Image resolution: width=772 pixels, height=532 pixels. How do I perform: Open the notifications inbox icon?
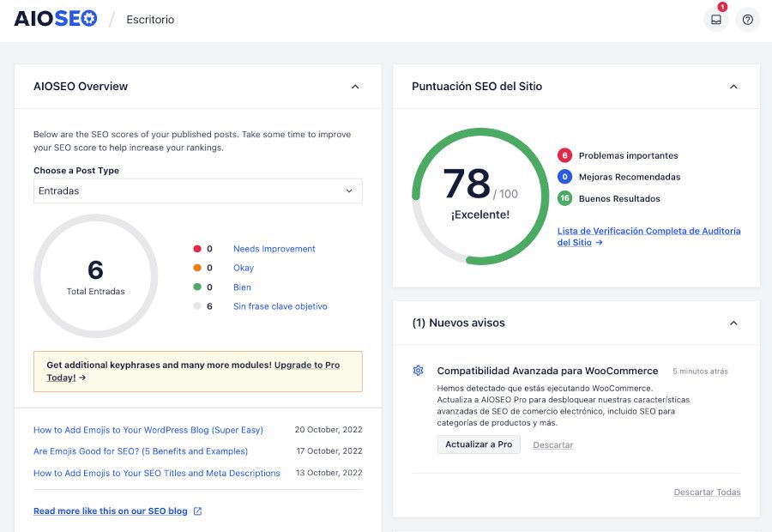(716, 20)
